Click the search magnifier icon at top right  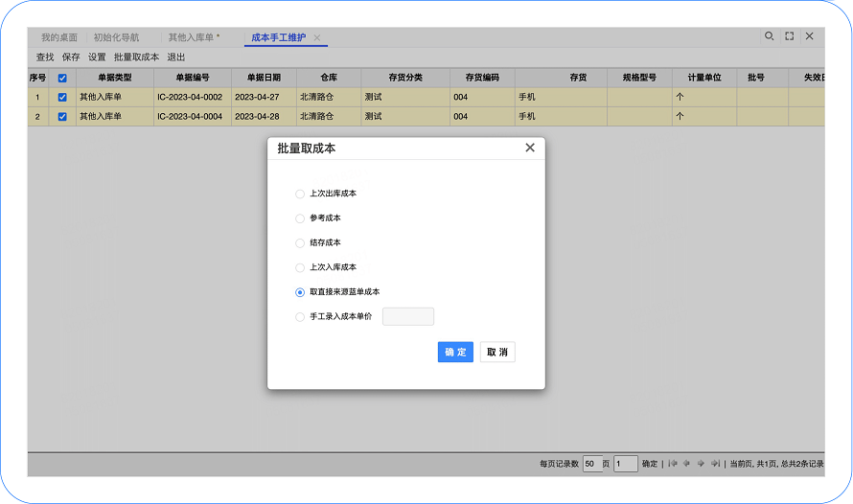(769, 36)
